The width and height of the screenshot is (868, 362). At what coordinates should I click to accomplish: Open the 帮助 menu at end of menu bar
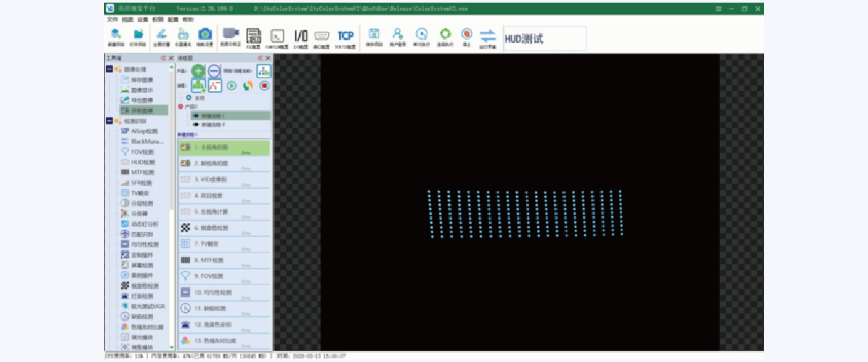pyautogui.click(x=188, y=19)
